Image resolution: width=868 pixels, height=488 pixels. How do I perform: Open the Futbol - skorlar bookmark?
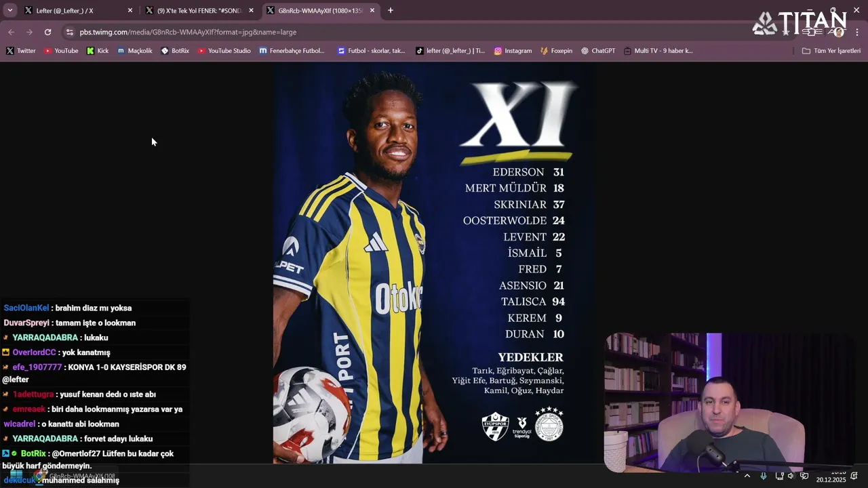[371, 51]
